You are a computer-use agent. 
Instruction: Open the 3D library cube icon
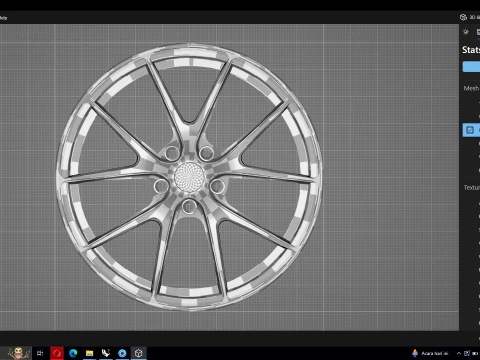click(463, 17)
